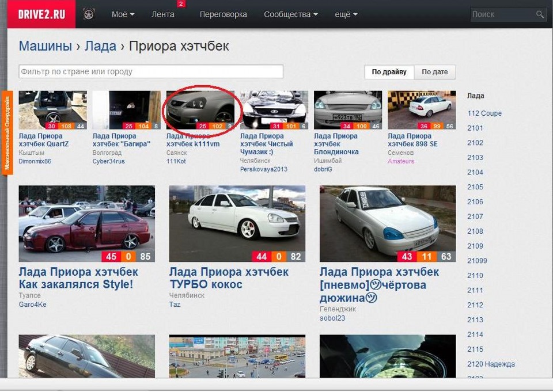The width and height of the screenshot is (553, 392).
Task: Expand the Сообщества dropdown menu
Action: tap(290, 14)
